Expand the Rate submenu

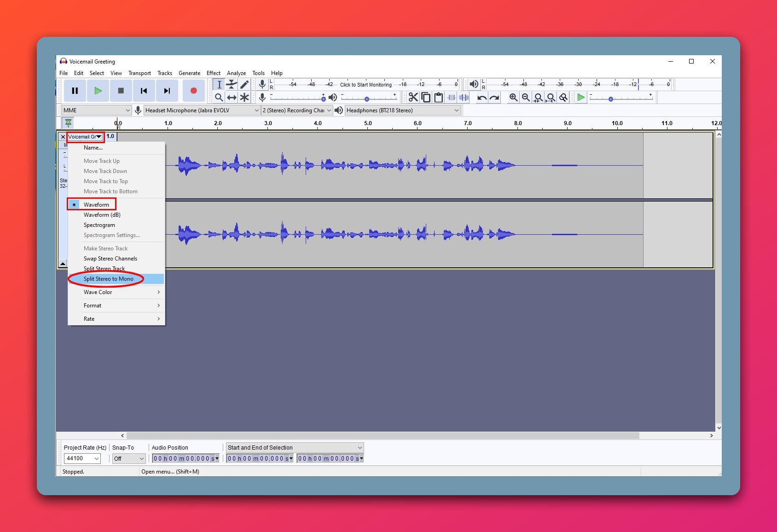[x=116, y=319]
